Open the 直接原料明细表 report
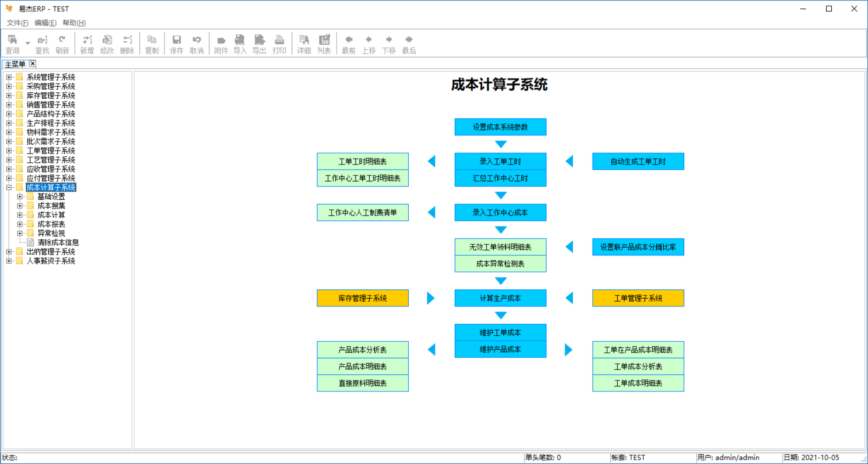This screenshot has width=868, height=464. pyautogui.click(x=363, y=383)
